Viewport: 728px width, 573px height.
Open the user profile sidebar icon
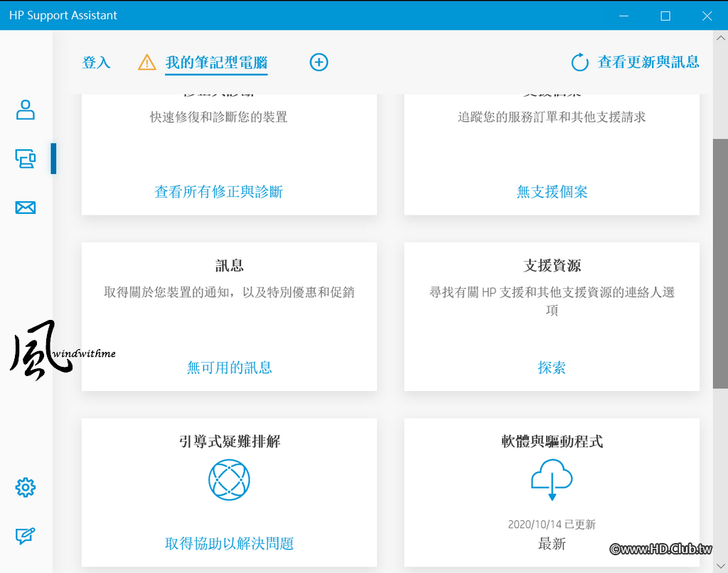(x=26, y=110)
